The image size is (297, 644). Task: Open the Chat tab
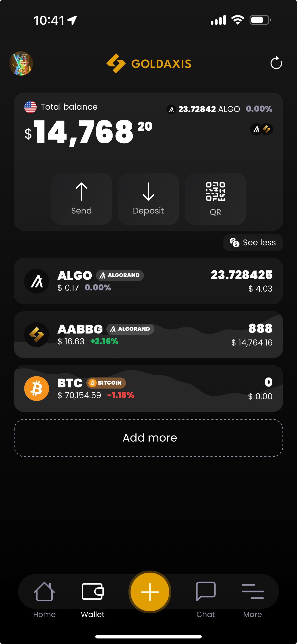[206, 597]
